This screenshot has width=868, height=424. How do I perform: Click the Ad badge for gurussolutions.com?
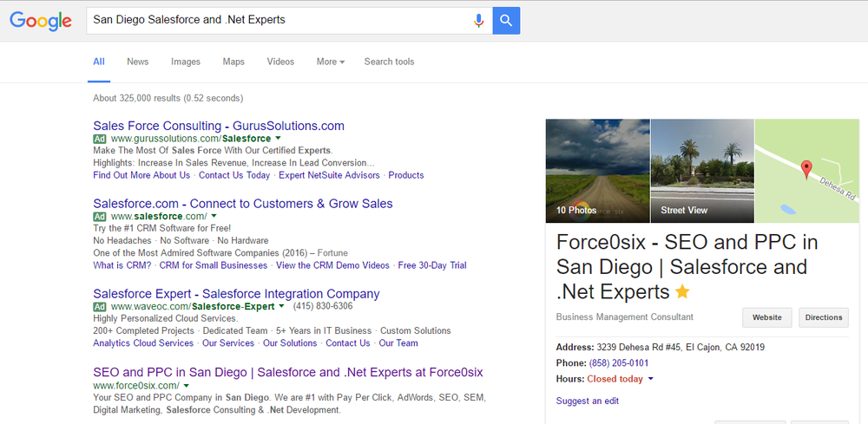(100, 138)
